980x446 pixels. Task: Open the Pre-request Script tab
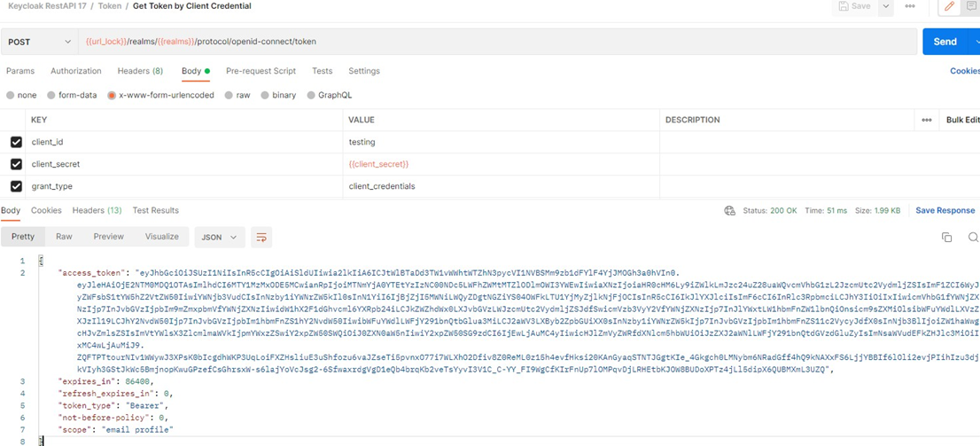(x=261, y=71)
